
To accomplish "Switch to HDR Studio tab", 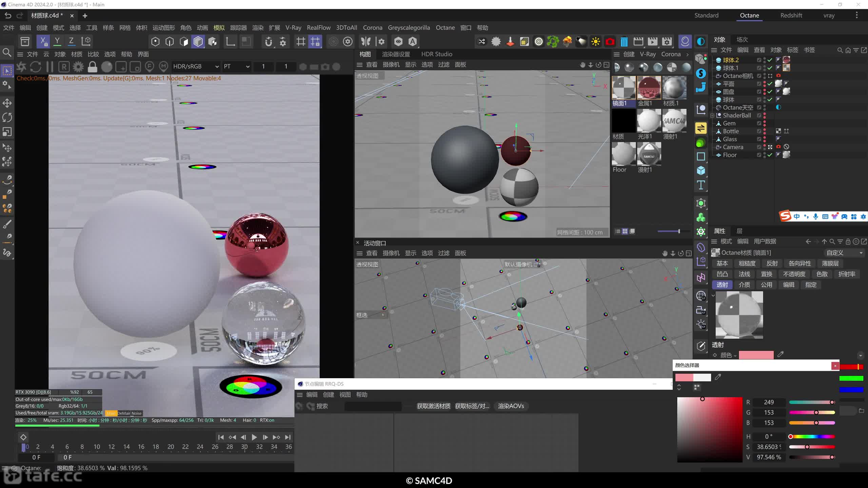I will tap(437, 54).
